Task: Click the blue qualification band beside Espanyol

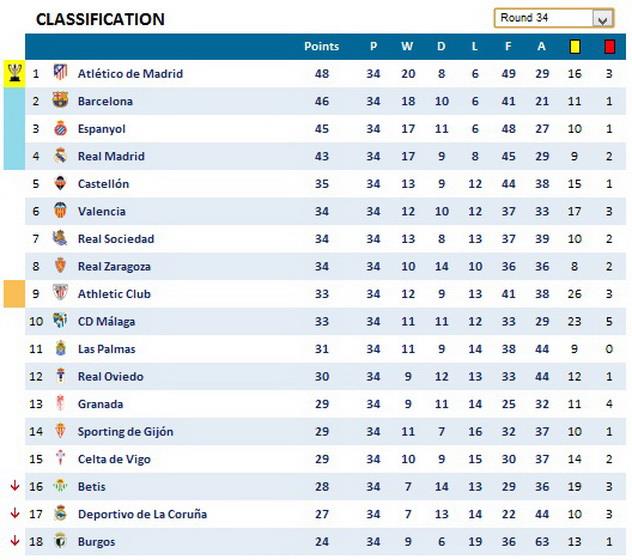Action: click(x=14, y=129)
